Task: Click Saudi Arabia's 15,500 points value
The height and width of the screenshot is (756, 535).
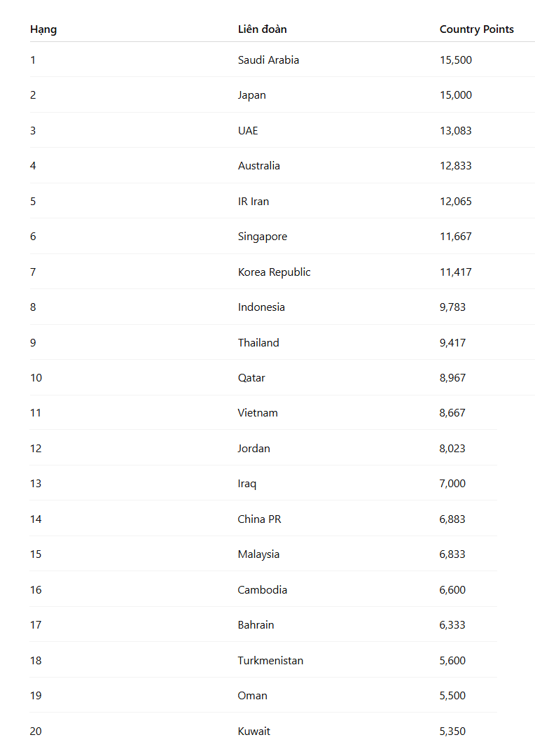Action: click(x=456, y=60)
